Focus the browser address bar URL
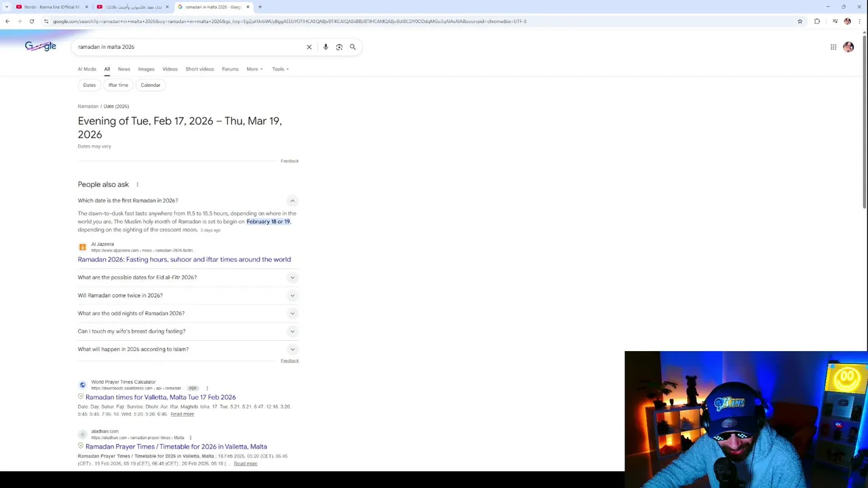Image resolution: width=868 pixels, height=488 pixels. click(290, 21)
